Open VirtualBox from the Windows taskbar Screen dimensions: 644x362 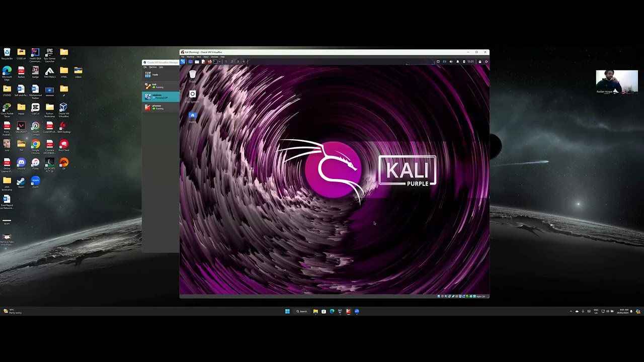[x=340, y=311]
